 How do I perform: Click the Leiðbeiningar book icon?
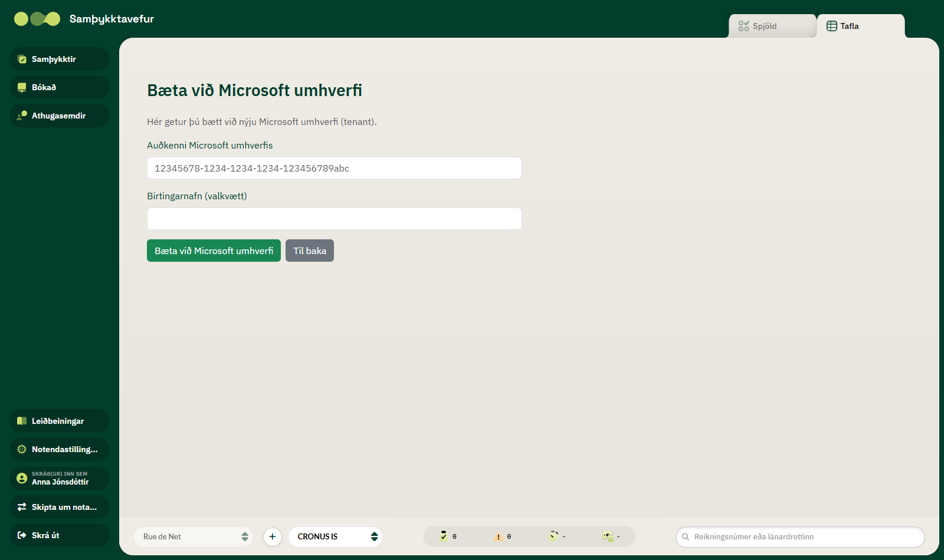pos(22,421)
